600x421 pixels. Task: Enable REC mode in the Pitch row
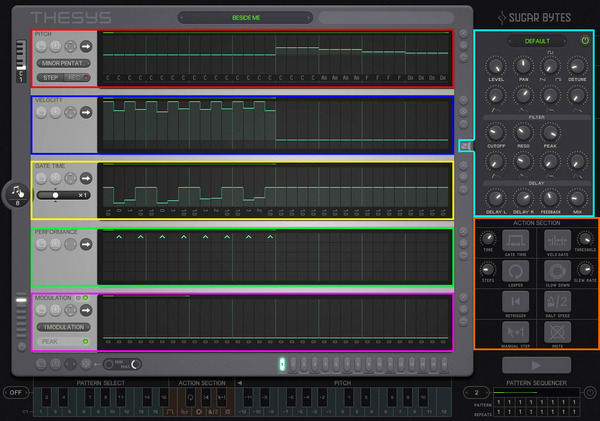pos(77,78)
